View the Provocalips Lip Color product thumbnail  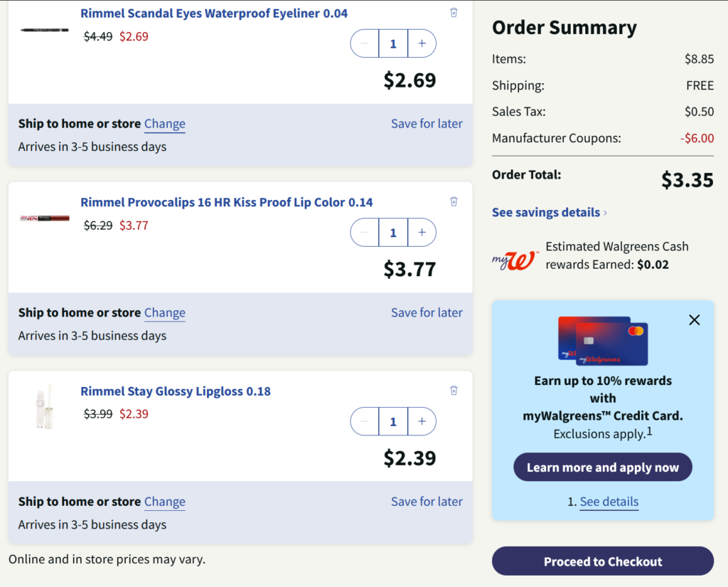45,218
